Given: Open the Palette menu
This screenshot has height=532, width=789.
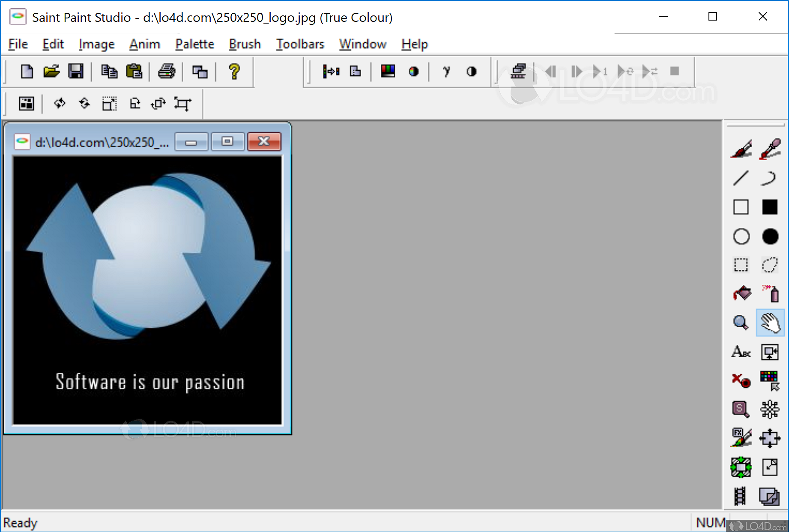Looking at the screenshot, I should 194,44.
